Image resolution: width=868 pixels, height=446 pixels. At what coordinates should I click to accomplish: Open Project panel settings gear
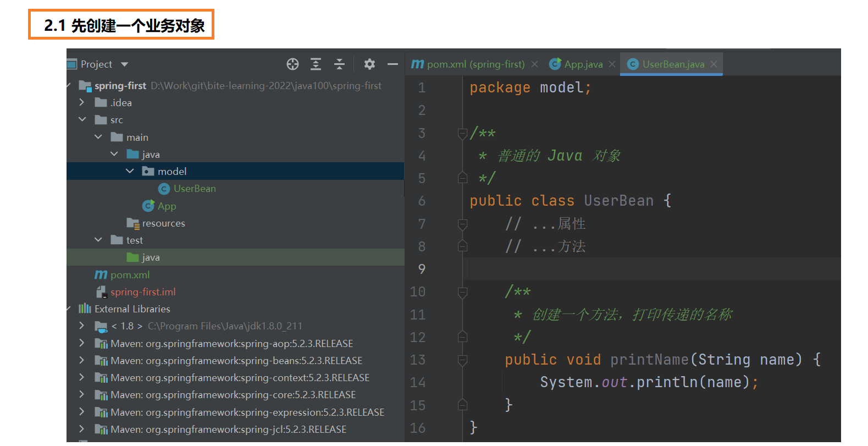[369, 64]
